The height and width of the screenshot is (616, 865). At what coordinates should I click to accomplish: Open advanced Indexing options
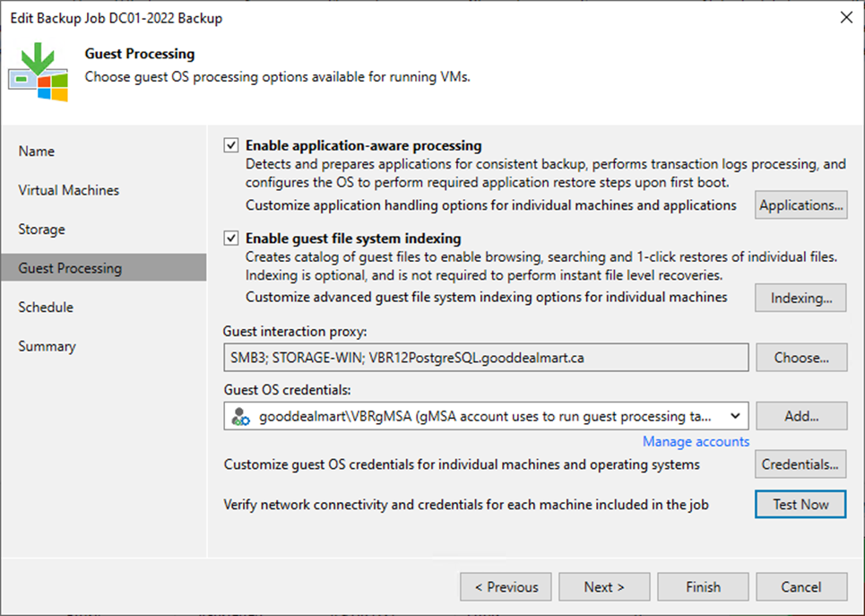click(x=800, y=297)
